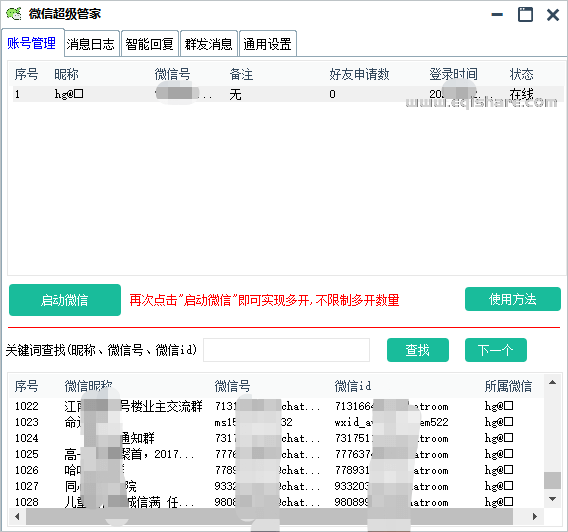Sort account list by 昵称 column header
The height and width of the screenshot is (532, 568).
click(66, 74)
